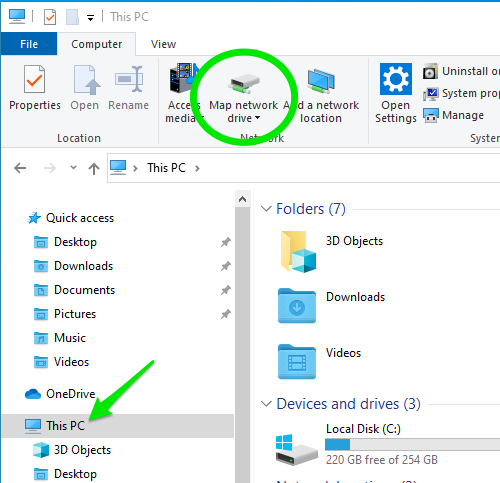Click the 220 GB free of 254 GB text
Screen dimensions: 500x483
point(382,460)
